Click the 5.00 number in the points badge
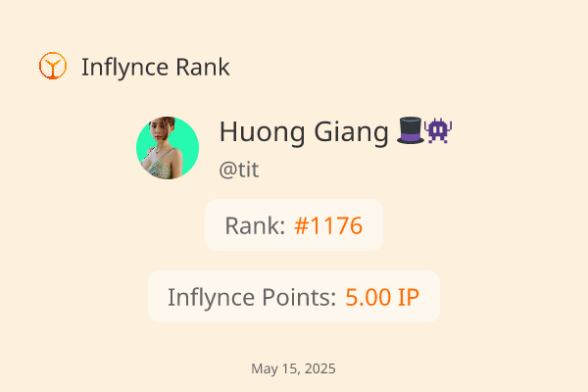The image size is (588, 392). [x=367, y=298]
